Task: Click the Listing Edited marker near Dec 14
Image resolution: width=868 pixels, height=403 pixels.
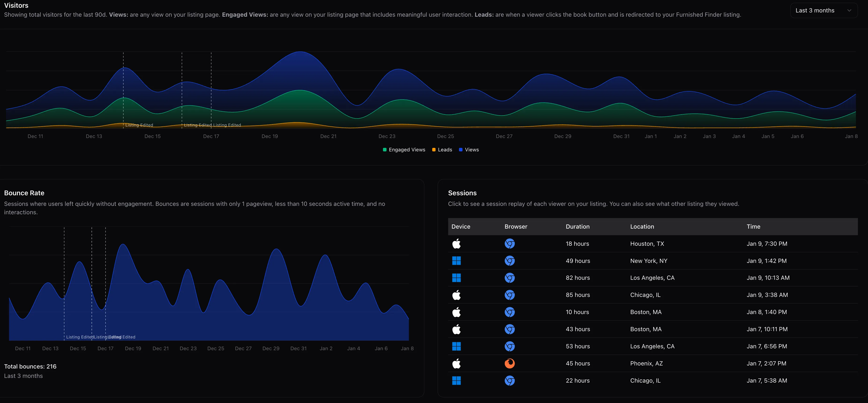Action: pos(139,125)
